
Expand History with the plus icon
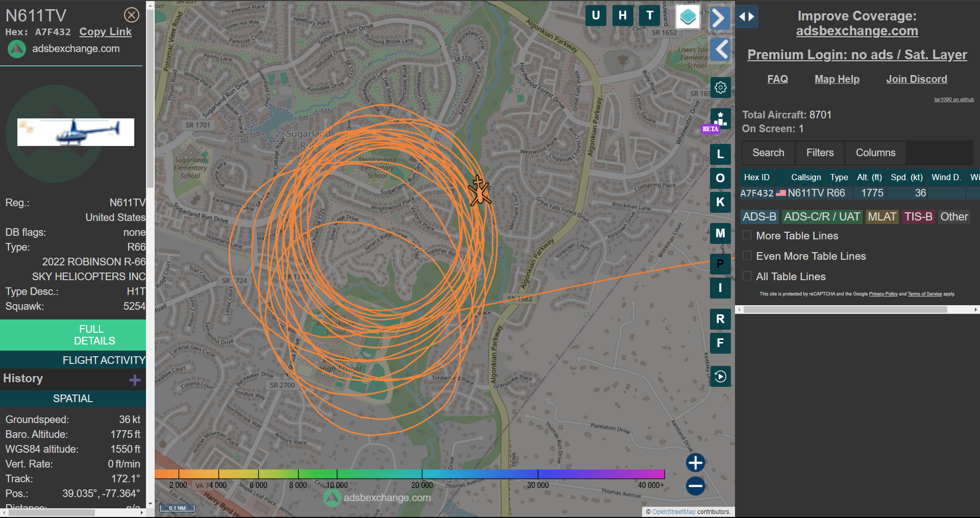135,380
